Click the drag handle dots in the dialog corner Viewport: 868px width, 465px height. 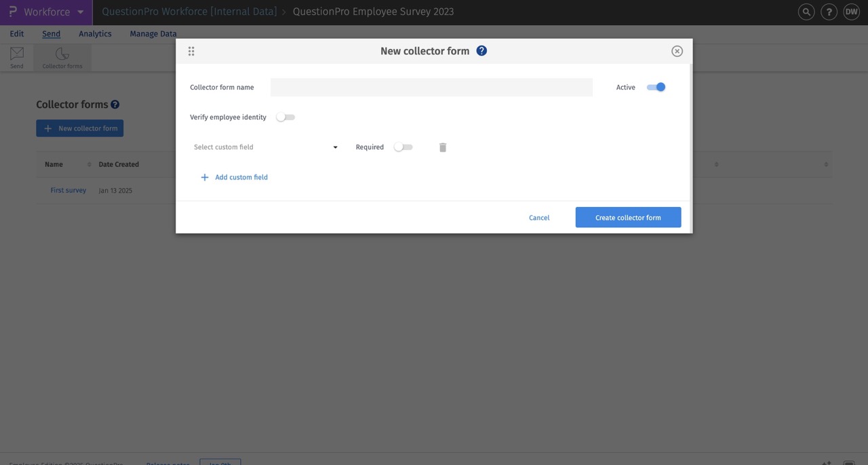[x=191, y=50]
